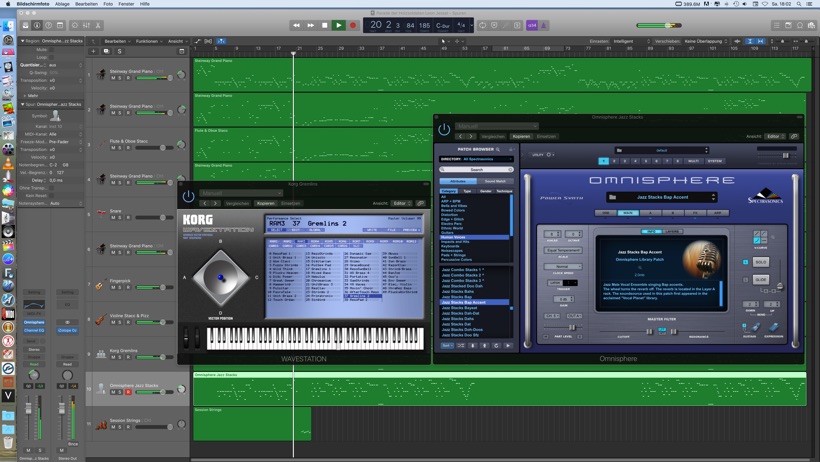Stop playback in the transport

click(x=325, y=25)
